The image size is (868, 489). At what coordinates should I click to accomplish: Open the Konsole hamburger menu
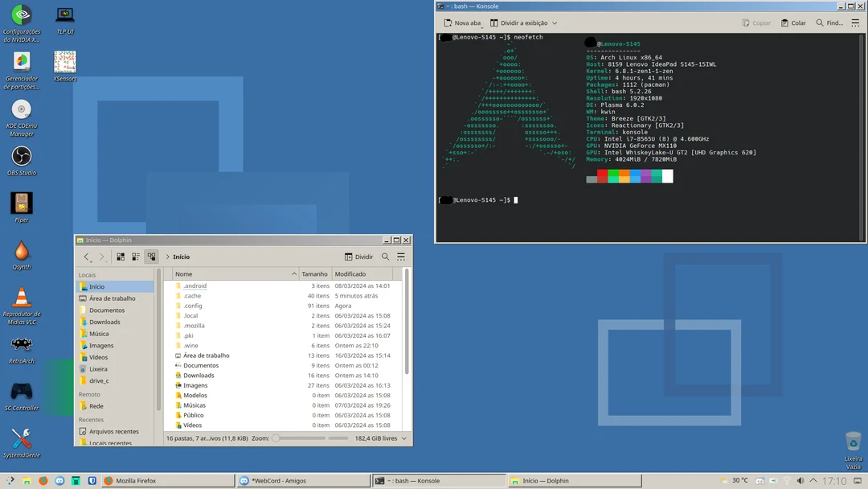(855, 23)
